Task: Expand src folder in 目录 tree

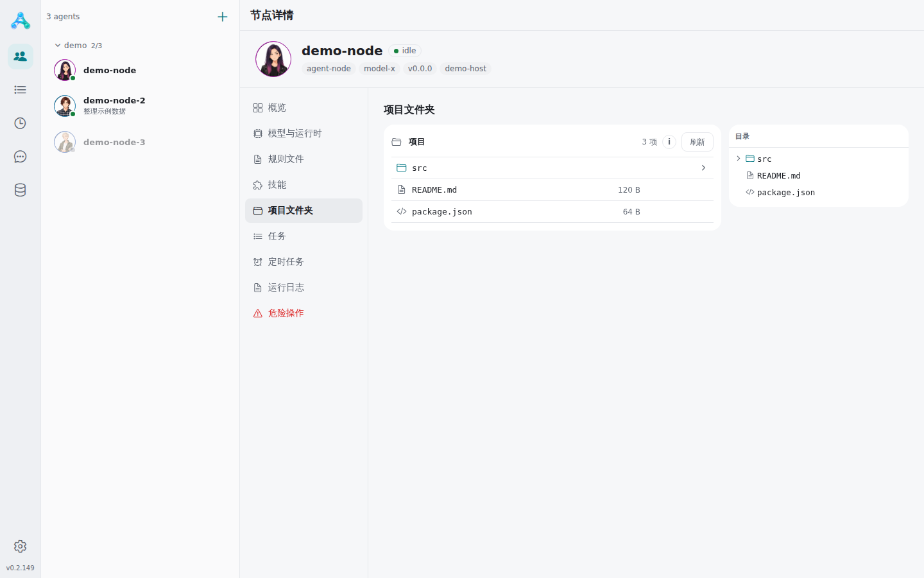Action: (739, 159)
